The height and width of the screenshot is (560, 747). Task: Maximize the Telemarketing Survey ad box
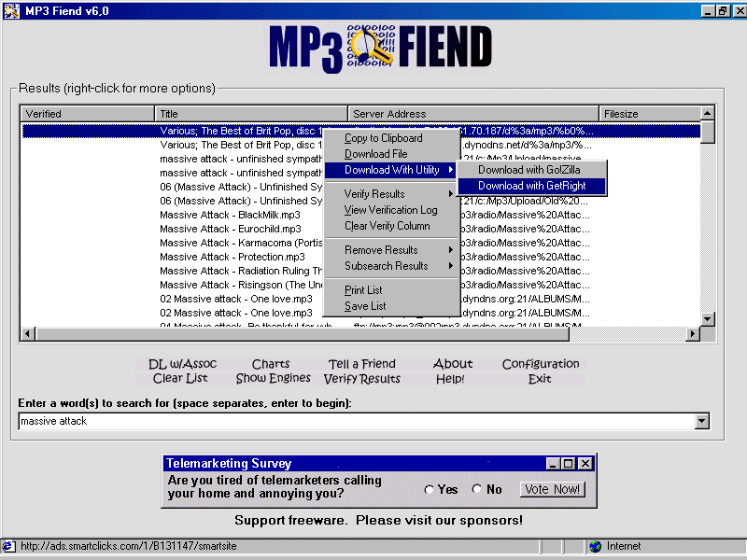pyautogui.click(x=569, y=463)
